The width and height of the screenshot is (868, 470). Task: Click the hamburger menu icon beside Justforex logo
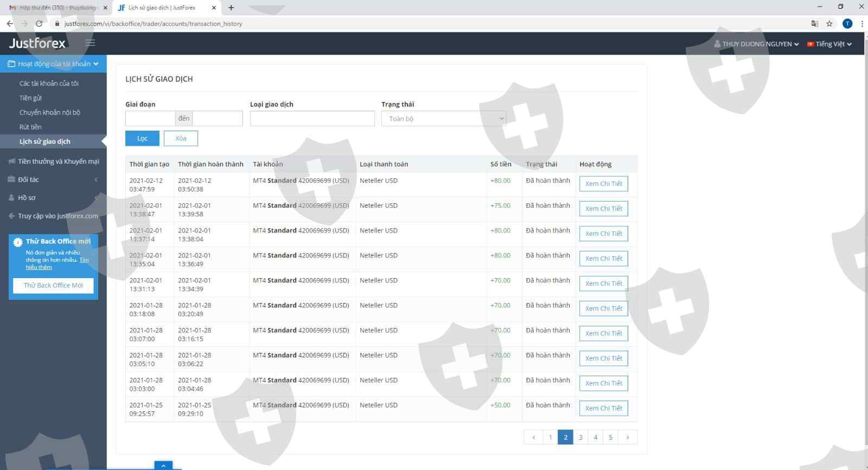click(90, 43)
